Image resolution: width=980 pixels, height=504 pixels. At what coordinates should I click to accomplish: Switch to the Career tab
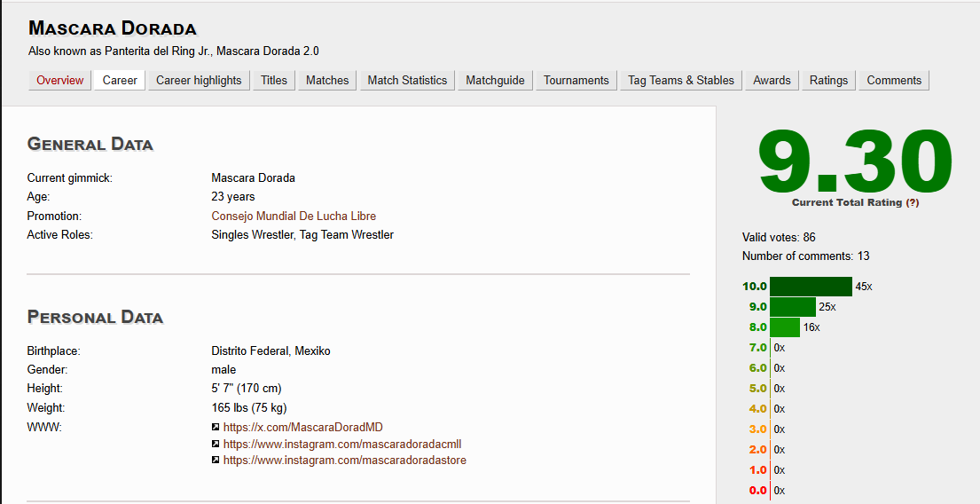120,80
